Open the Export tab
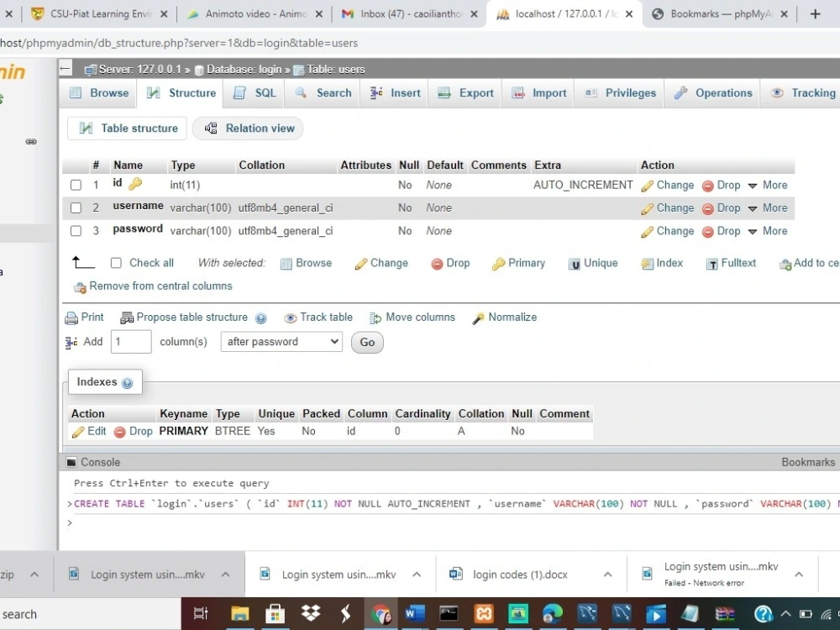Viewport: 840px width, 630px height. pyautogui.click(x=465, y=92)
